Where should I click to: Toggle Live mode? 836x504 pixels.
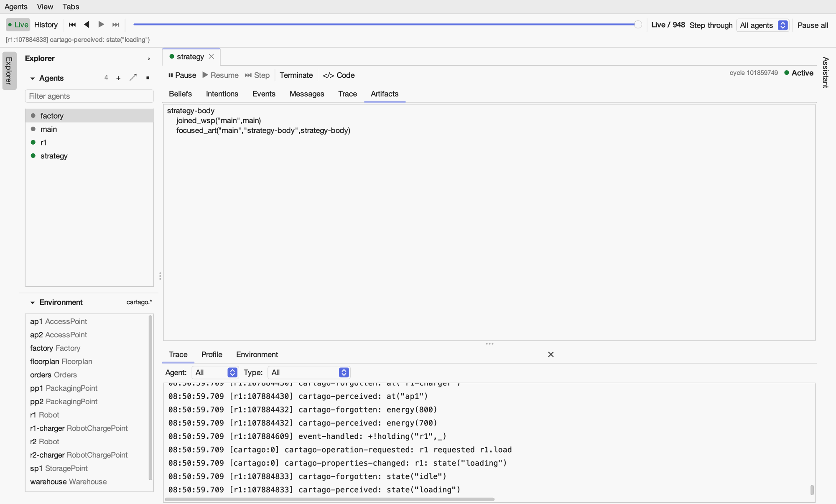pos(18,25)
